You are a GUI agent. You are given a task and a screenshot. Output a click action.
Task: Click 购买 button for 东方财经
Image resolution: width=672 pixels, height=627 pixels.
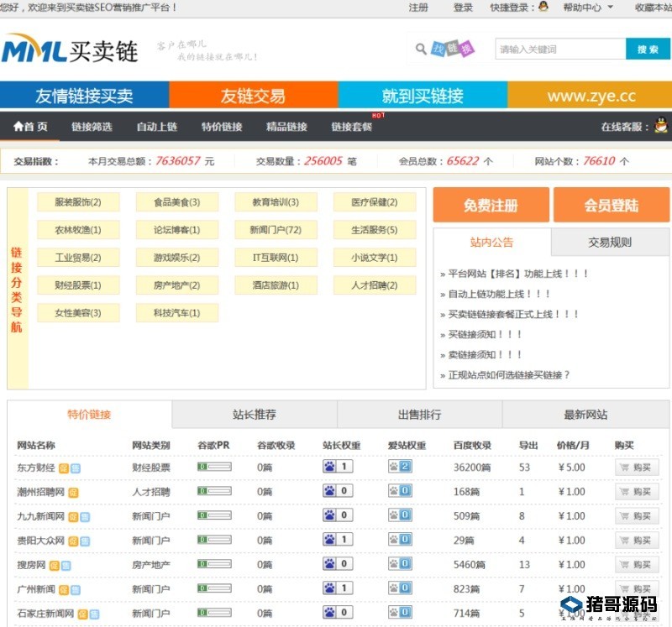click(x=637, y=468)
